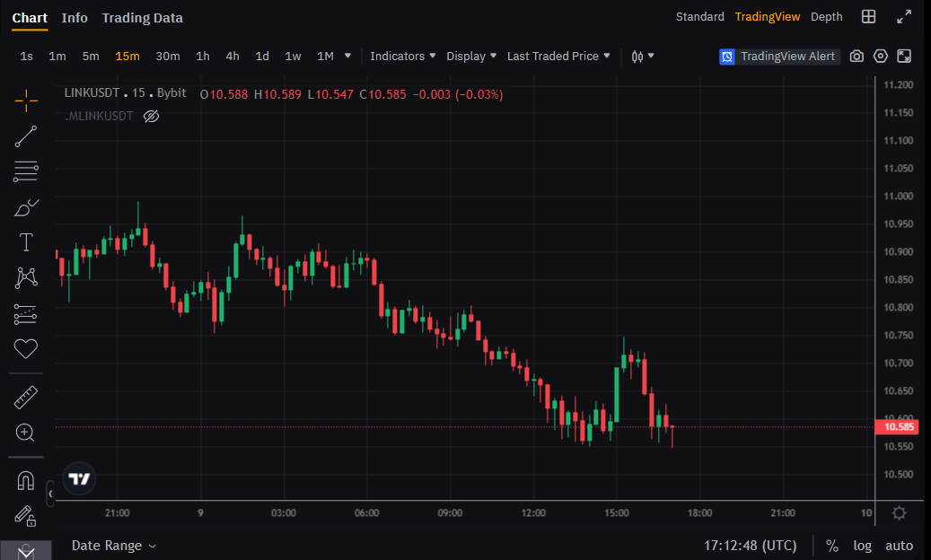
Task: Select the 4h timeframe interval
Action: [233, 57]
